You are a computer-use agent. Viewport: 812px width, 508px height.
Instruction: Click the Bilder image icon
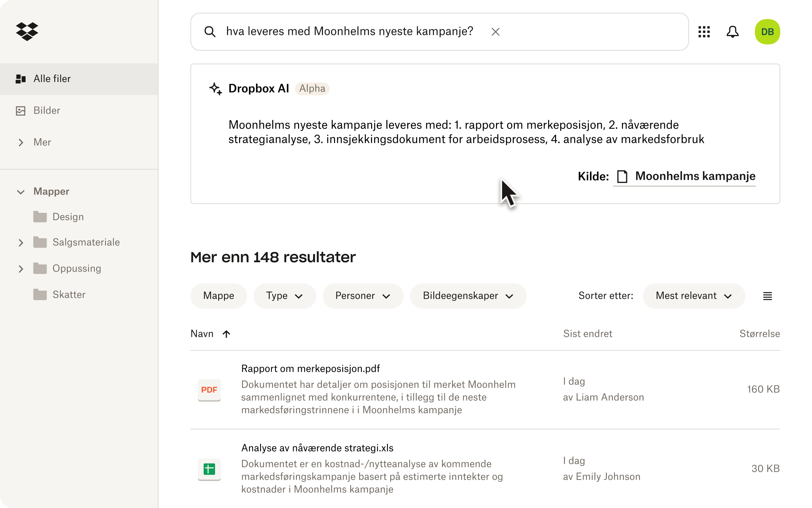[x=21, y=110]
